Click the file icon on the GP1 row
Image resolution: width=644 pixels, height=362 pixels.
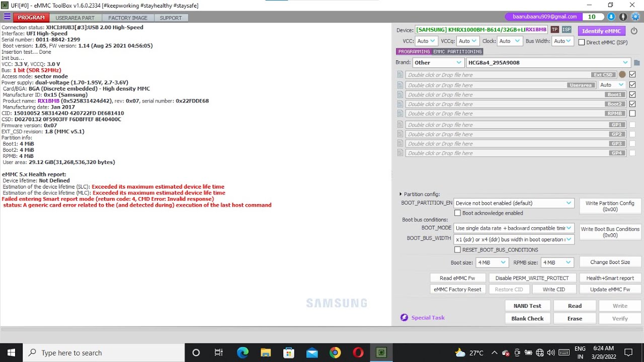(x=400, y=125)
